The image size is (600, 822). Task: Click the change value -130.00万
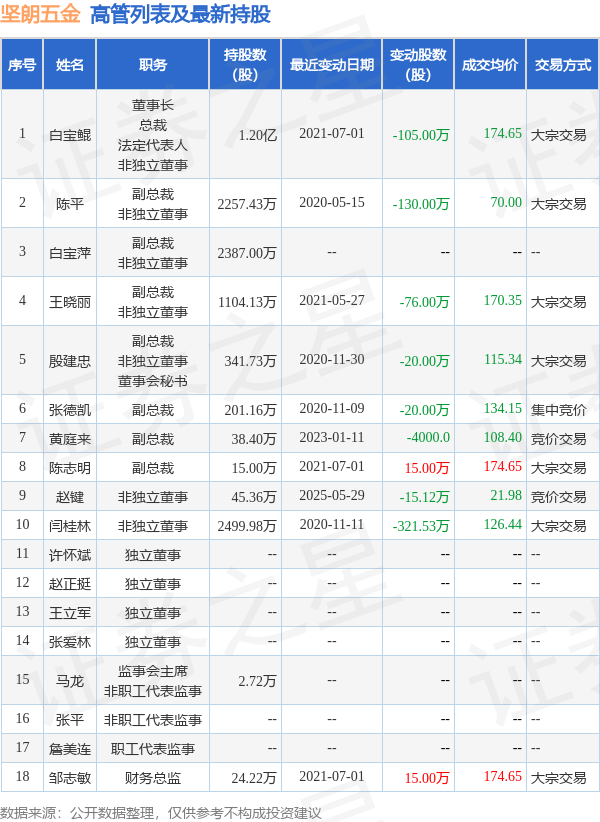click(x=421, y=204)
